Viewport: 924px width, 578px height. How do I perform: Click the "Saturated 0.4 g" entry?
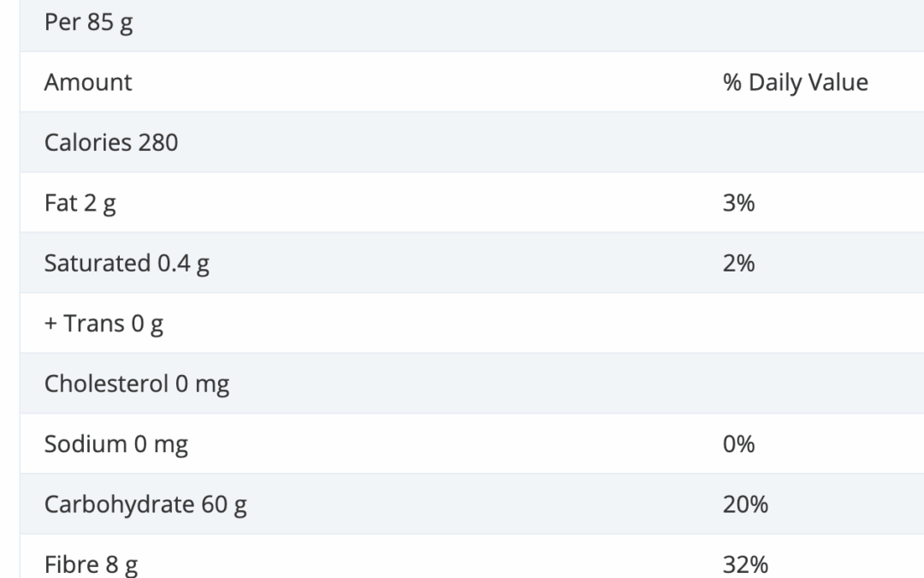[x=127, y=263]
